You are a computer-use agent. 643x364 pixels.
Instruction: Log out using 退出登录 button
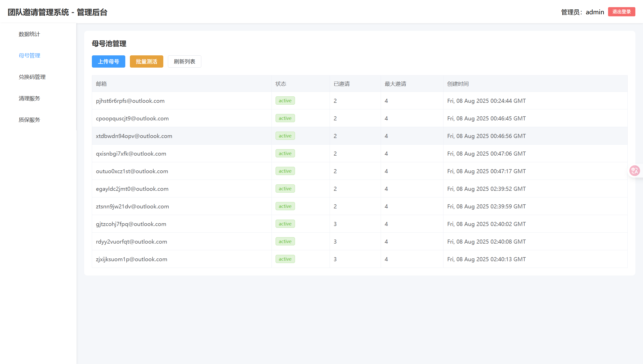click(621, 12)
